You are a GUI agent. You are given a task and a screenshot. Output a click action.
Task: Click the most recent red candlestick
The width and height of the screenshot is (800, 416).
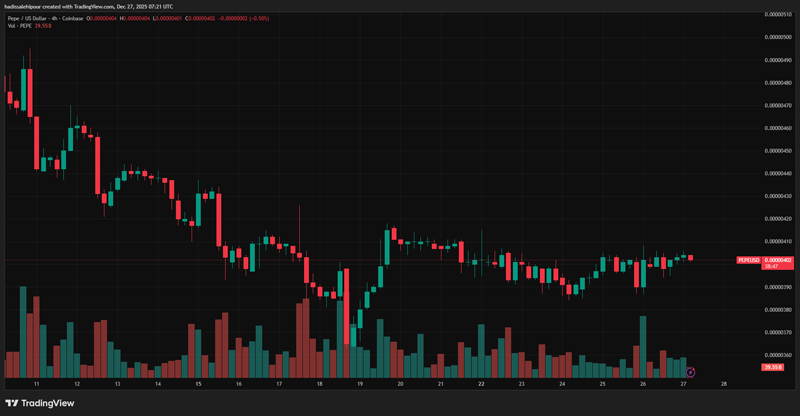tap(690, 258)
